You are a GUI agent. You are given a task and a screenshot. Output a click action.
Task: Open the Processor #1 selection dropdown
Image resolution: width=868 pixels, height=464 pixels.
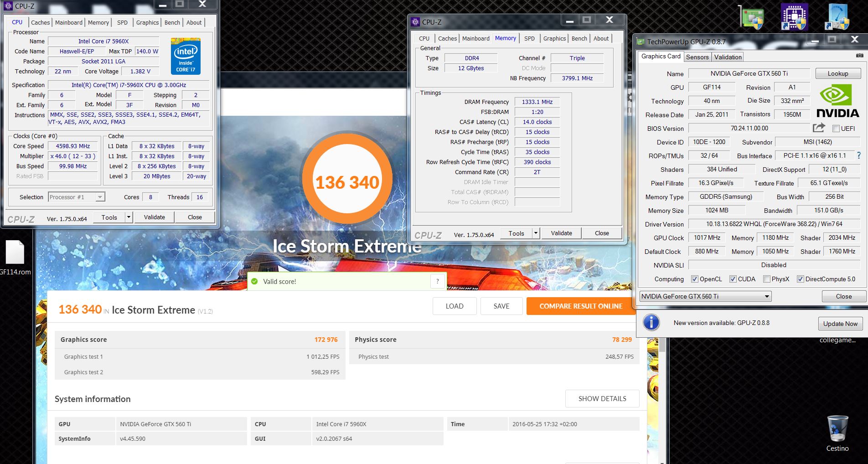(77, 197)
